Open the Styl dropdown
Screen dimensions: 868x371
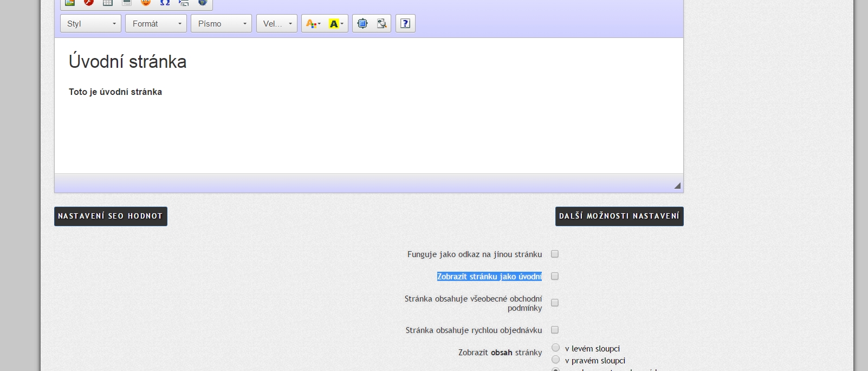pos(90,23)
